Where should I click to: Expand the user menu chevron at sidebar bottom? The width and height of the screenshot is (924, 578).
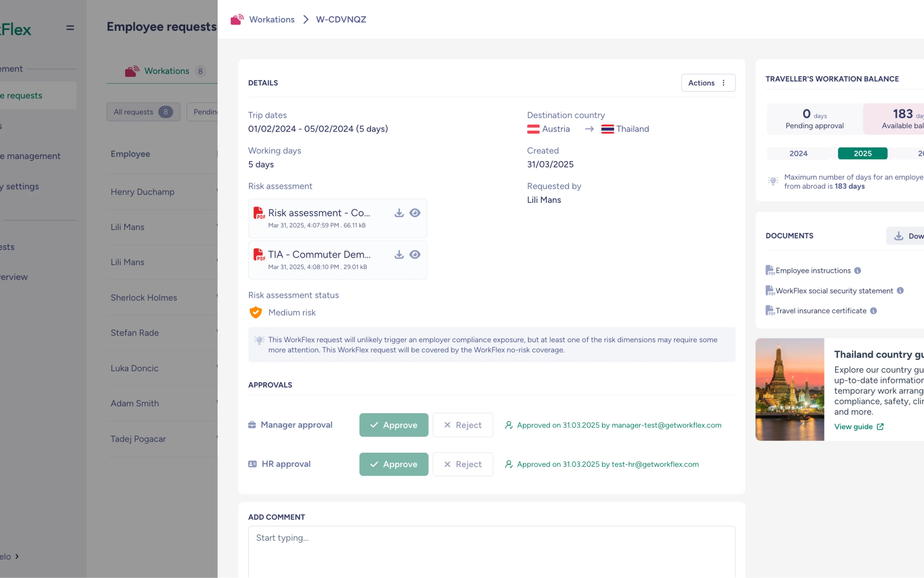click(17, 556)
